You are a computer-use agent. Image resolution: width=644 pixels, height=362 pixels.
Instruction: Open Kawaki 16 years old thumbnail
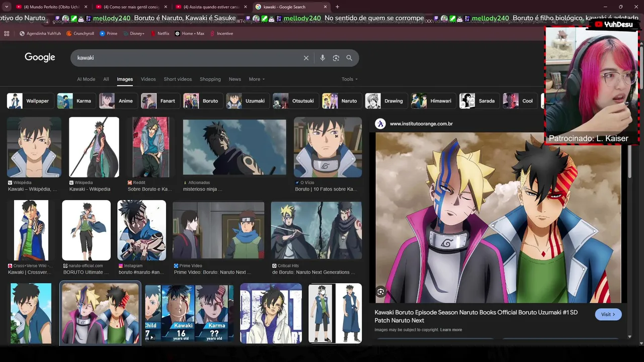tap(189, 313)
